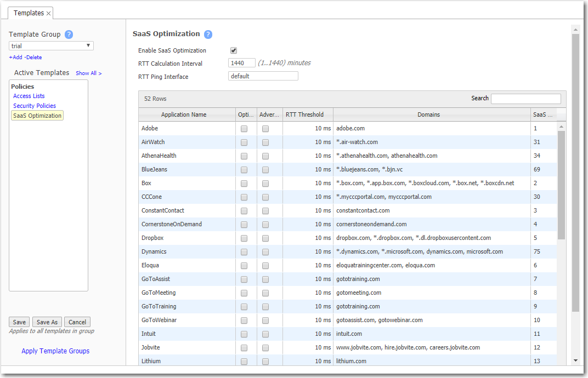Open the Apply Template Groups link
Image resolution: width=588 pixels, height=378 pixels.
pos(55,351)
